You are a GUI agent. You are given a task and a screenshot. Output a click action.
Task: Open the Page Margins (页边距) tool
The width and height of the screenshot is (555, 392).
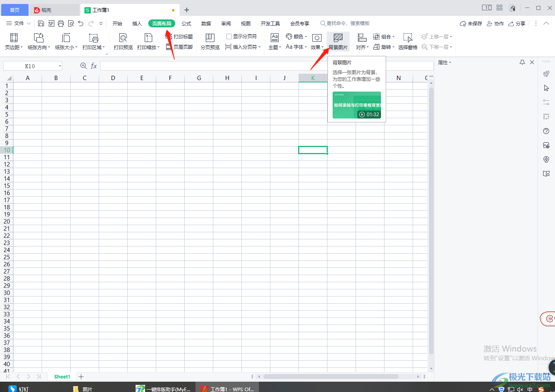tap(14, 41)
